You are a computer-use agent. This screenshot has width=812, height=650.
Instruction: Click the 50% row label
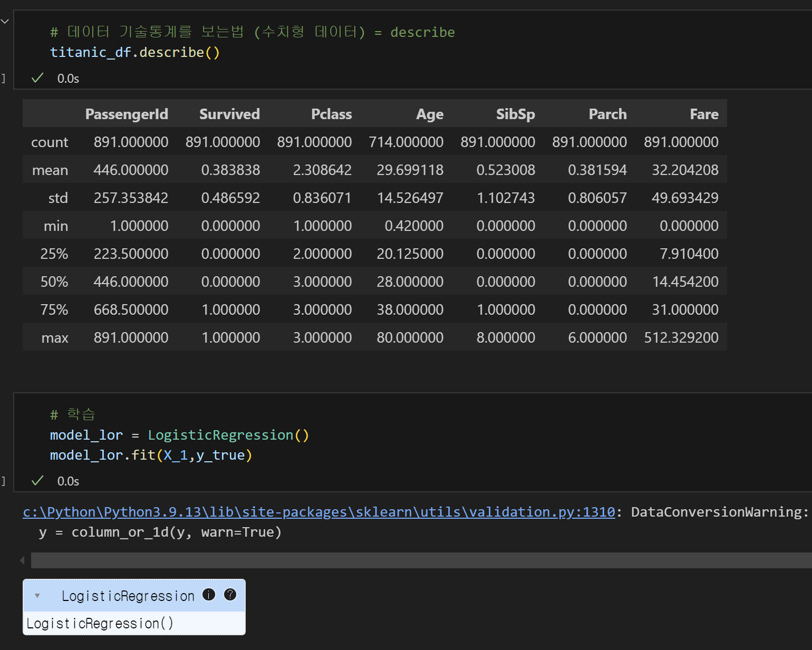coord(54,282)
